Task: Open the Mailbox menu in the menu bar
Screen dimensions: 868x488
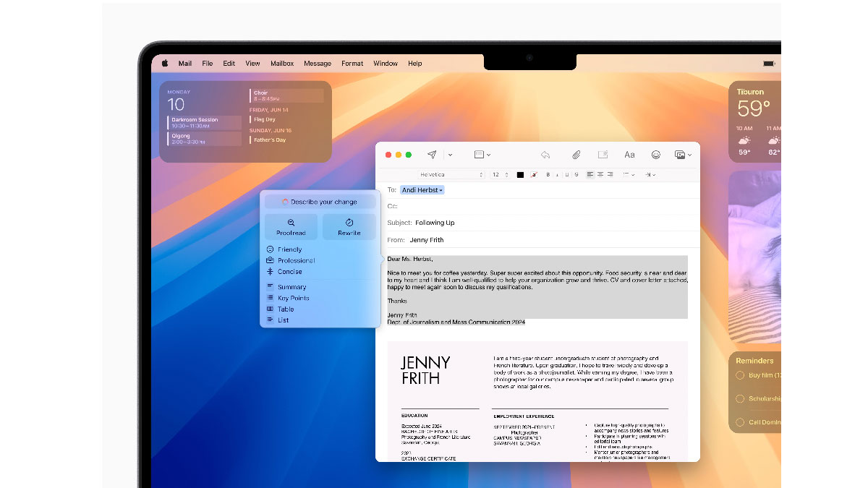Action: [x=282, y=63]
